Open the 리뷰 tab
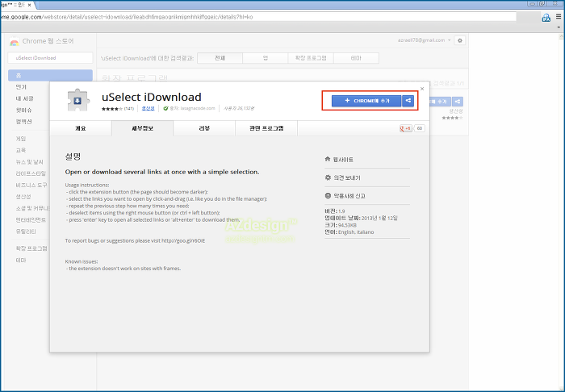The height and width of the screenshot is (392, 565). tap(204, 128)
